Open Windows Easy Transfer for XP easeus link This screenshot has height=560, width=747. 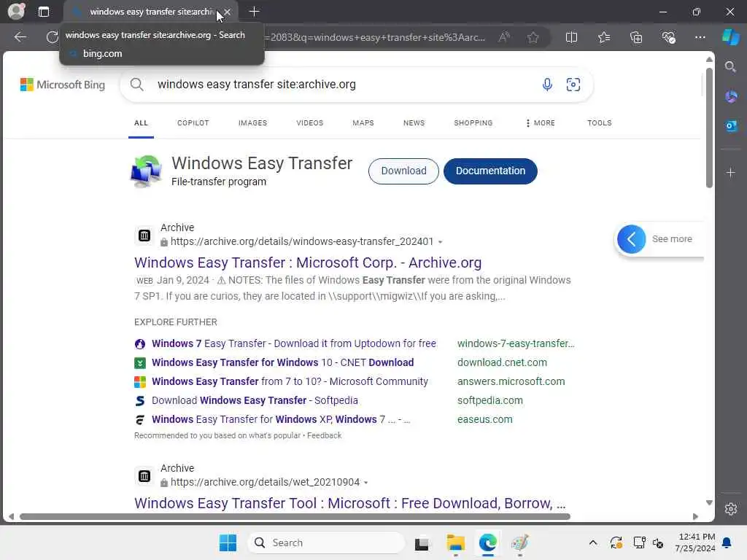(281, 420)
